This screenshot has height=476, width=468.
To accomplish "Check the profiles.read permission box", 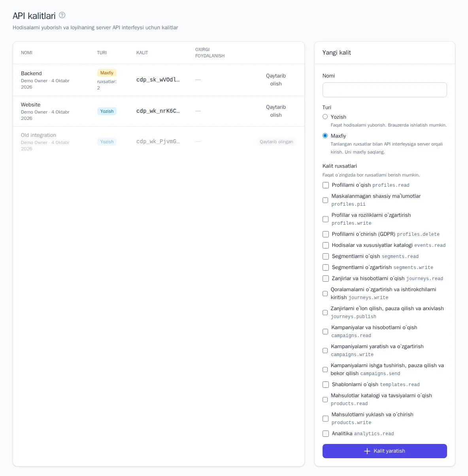I will coord(326,185).
